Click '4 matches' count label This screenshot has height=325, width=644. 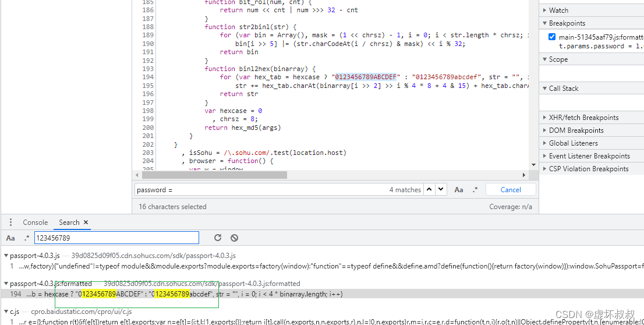pos(405,190)
